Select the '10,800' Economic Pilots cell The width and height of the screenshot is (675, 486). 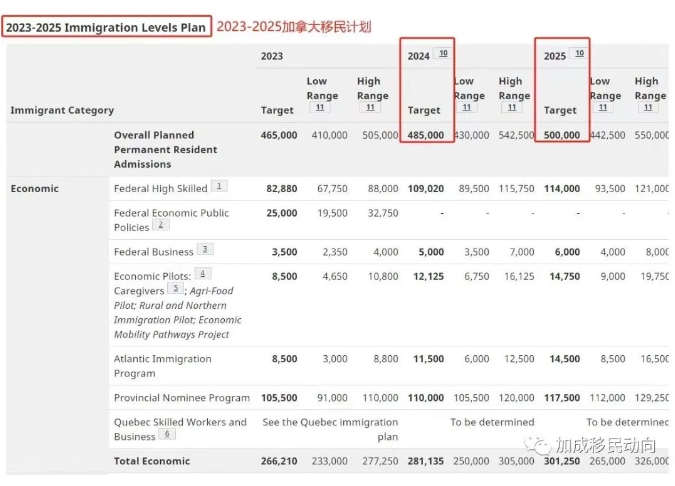pyautogui.click(x=383, y=276)
